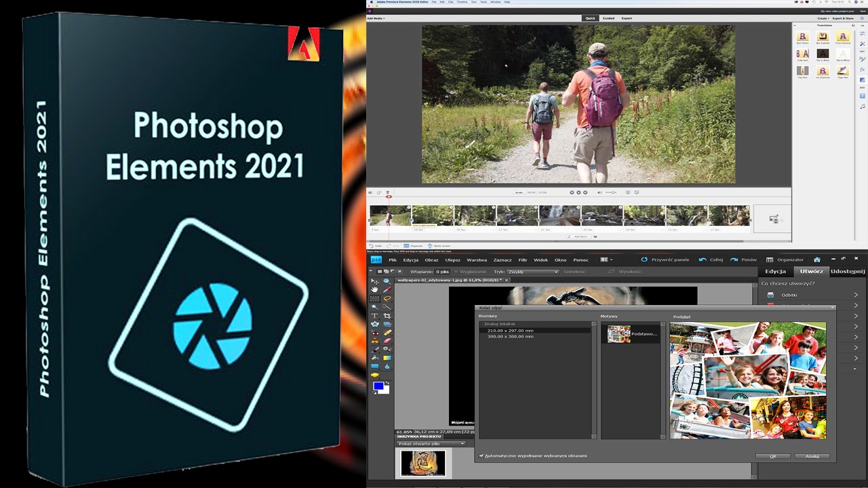Click the Przywróć panele button

click(x=665, y=260)
